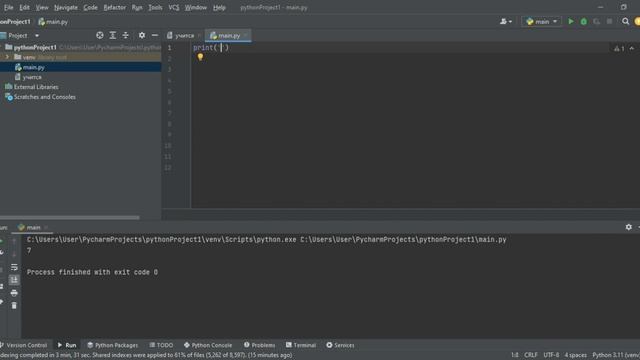Open Run panel settings gear

click(x=629, y=227)
